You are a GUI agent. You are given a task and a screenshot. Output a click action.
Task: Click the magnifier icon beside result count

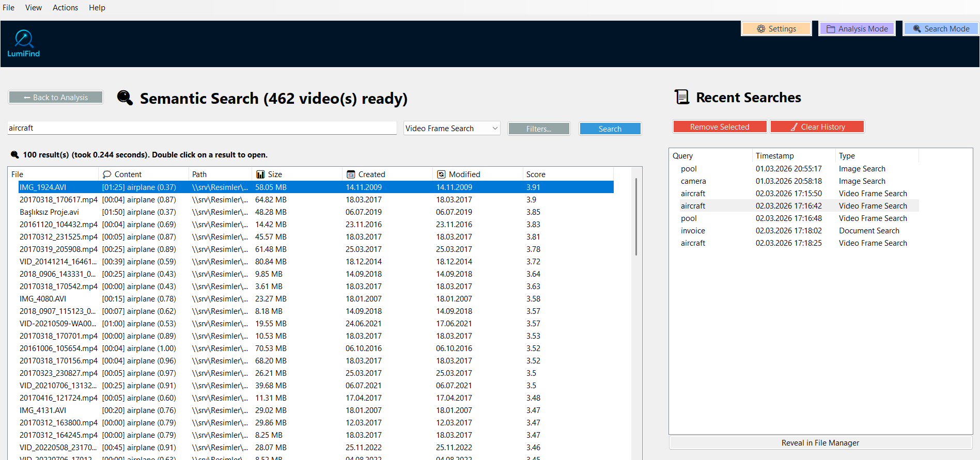(15, 154)
